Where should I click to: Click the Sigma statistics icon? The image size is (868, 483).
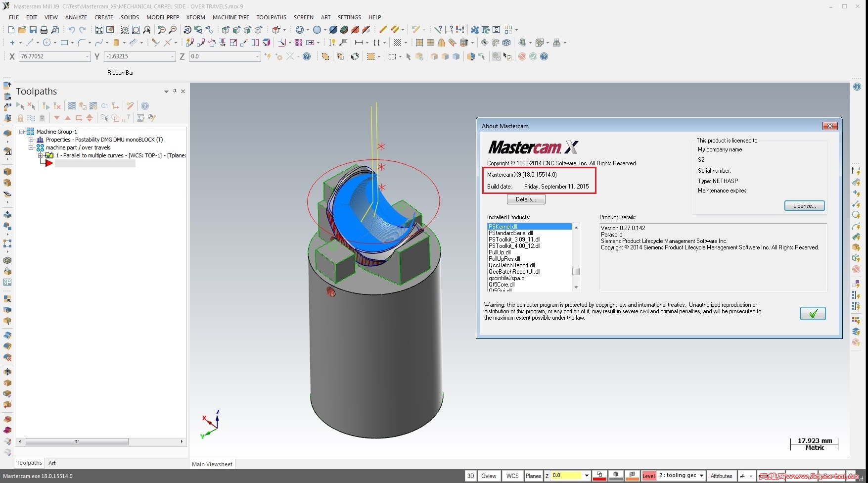pos(497,30)
